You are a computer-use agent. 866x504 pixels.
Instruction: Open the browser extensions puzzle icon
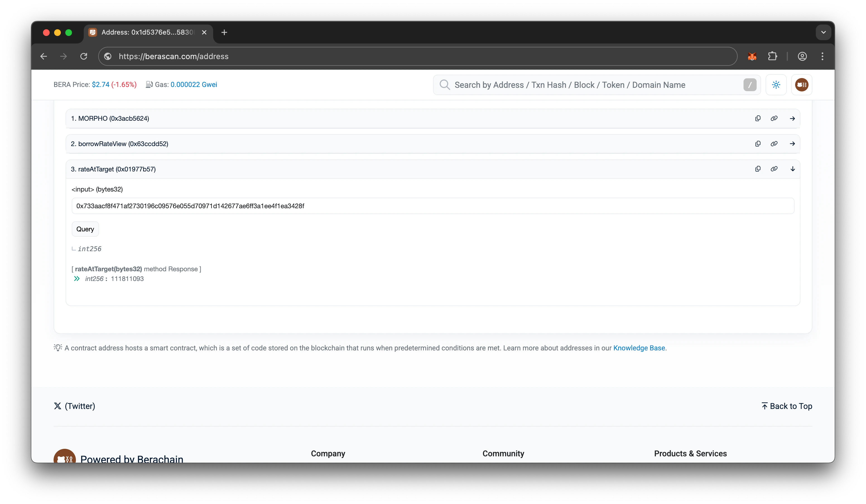772,56
